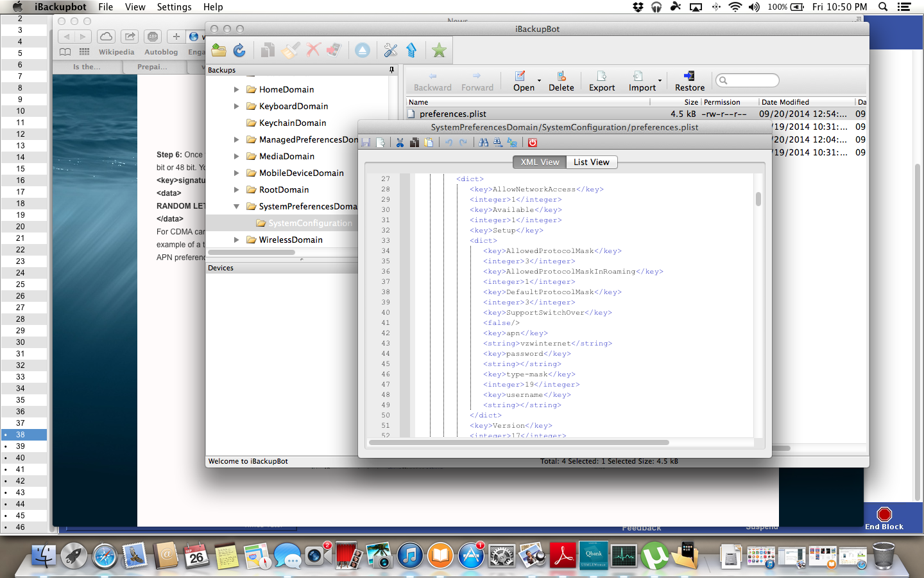Click the red power close icon in editor
Image resolution: width=924 pixels, height=578 pixels.
[533, 143]
